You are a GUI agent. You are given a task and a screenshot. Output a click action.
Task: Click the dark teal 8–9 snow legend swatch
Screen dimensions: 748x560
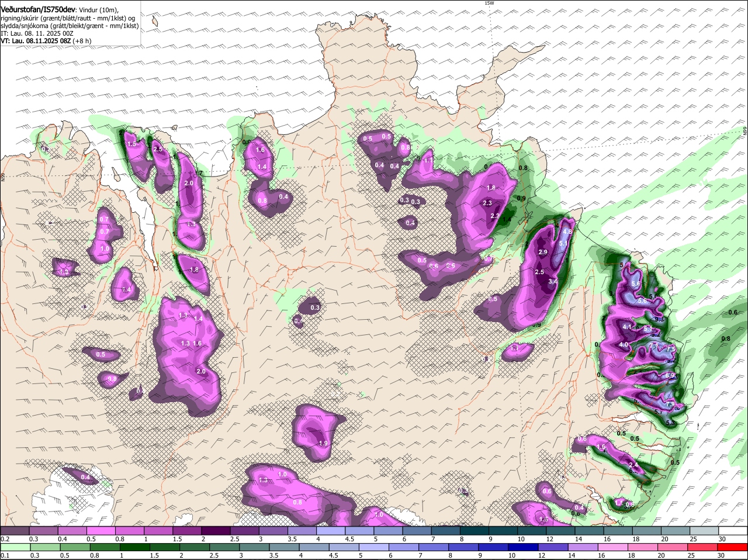[475, 530]
